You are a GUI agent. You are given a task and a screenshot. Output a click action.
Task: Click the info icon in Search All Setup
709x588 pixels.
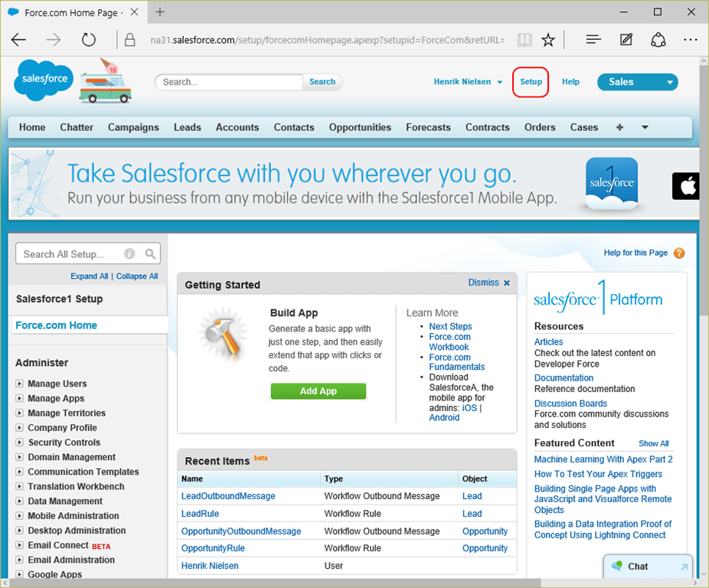pyautogui.click(x=129, y=253)
